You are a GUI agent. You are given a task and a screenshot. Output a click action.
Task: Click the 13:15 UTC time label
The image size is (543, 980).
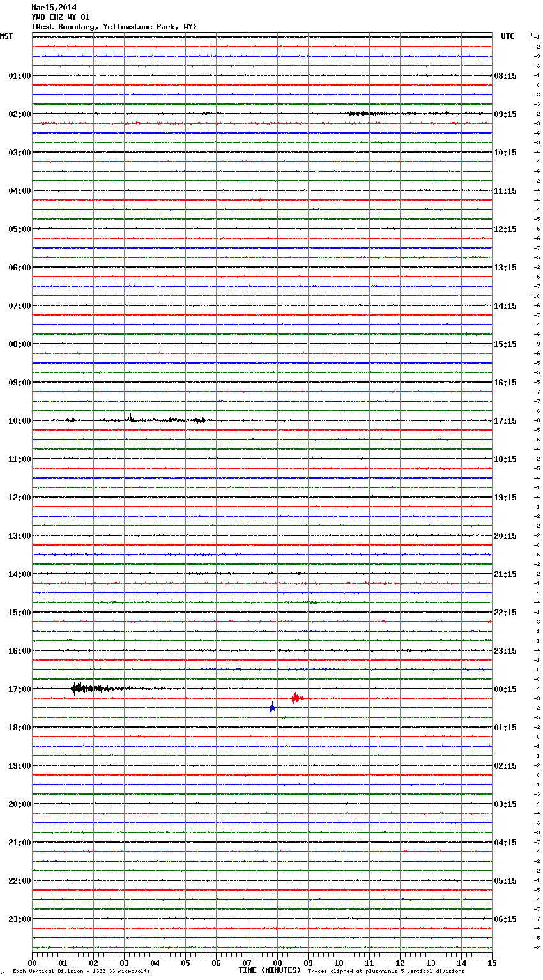click(x=505, y=268)
